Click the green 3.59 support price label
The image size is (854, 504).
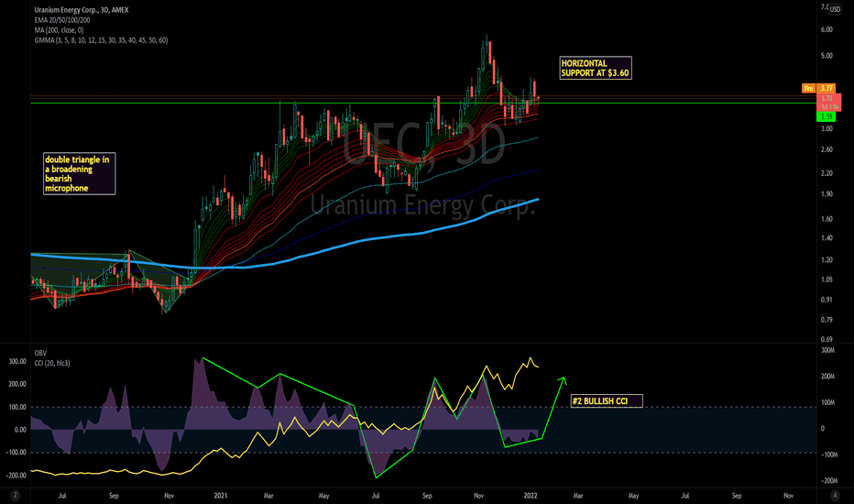tap(827, 116)
